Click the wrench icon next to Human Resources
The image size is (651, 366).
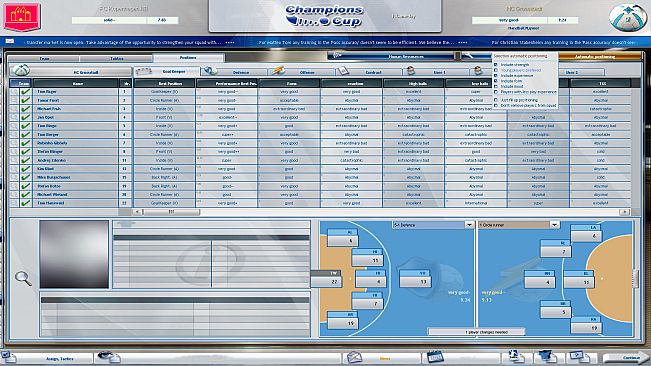pos(468,56)
